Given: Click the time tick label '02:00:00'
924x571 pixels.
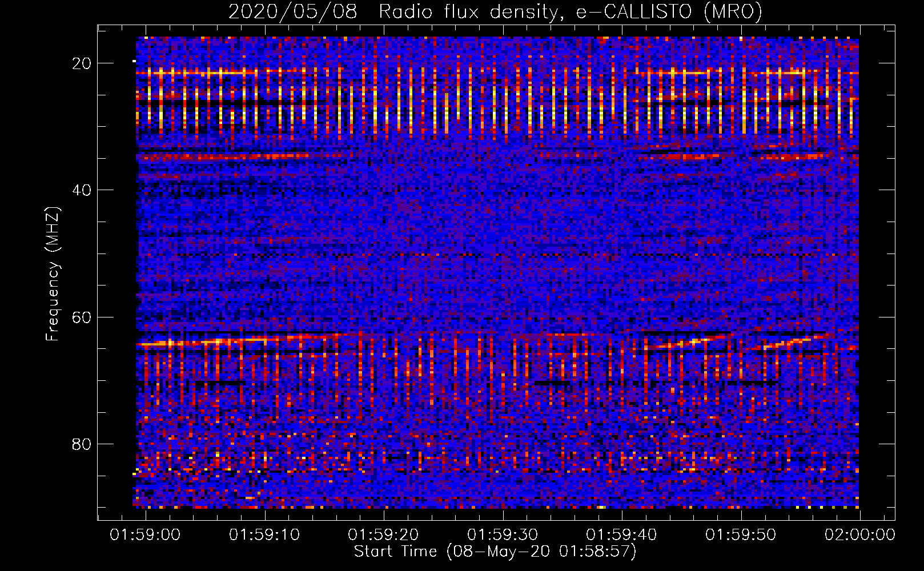Looking at the screenshot, I should pyautogui.click(x=859, y=535).
